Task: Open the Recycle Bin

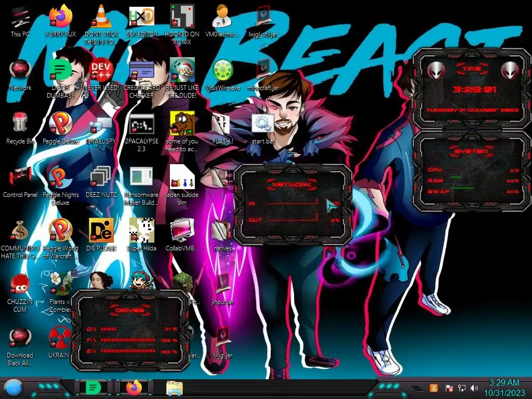Action: [20, 129]
